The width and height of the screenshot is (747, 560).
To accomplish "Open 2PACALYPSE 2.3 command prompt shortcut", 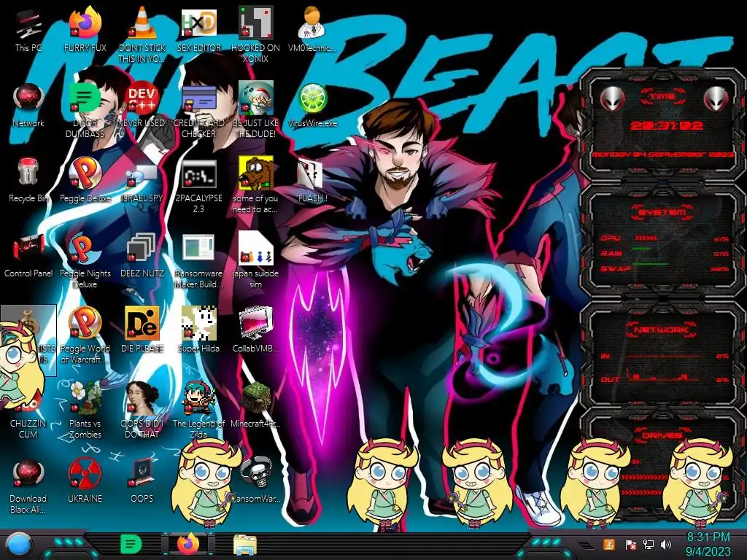I will (x=198, y=186).
